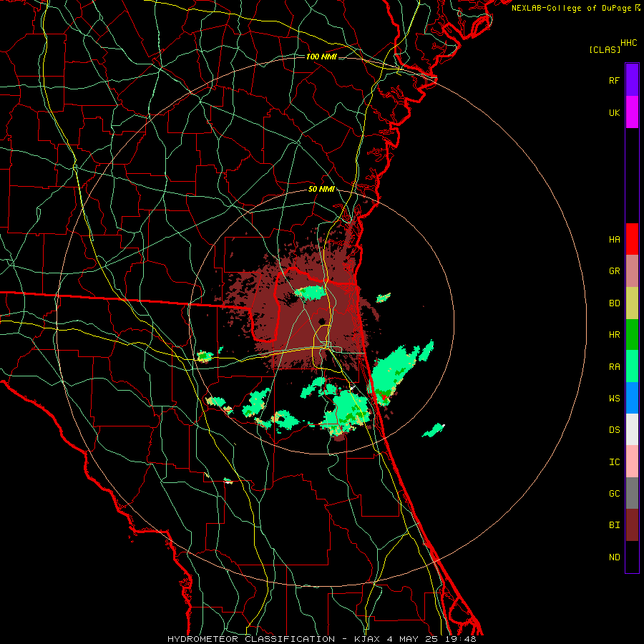Click the RA light green legend swatch

click(x=632, y=366)
